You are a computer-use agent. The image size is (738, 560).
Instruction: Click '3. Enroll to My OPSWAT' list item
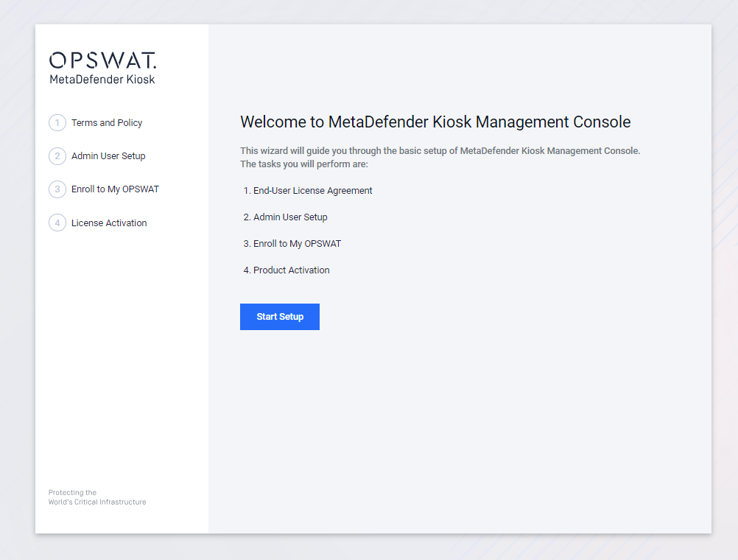(x=292, y=243)
